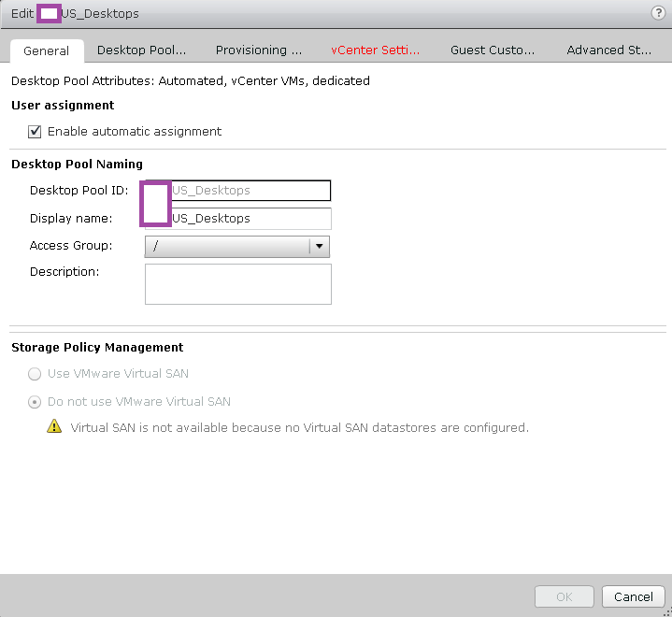
Task: Open the Provisioning tab
Action: click(x=259, y=50)
